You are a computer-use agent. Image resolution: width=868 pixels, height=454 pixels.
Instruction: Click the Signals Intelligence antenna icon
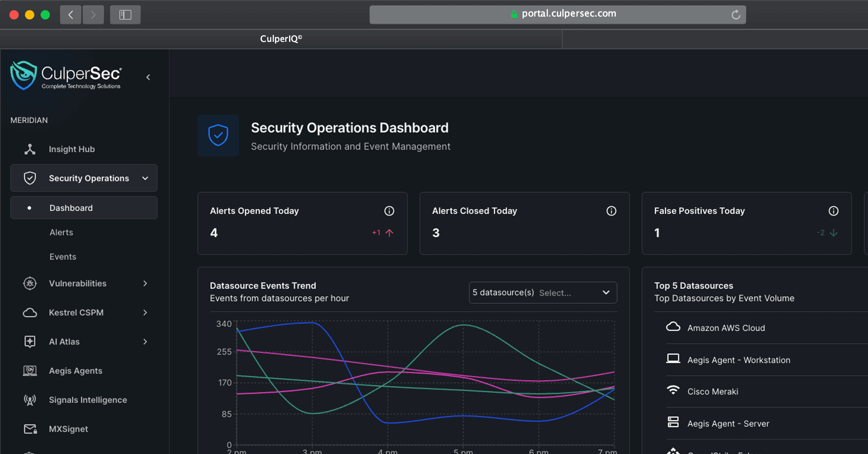click(30, 400)
